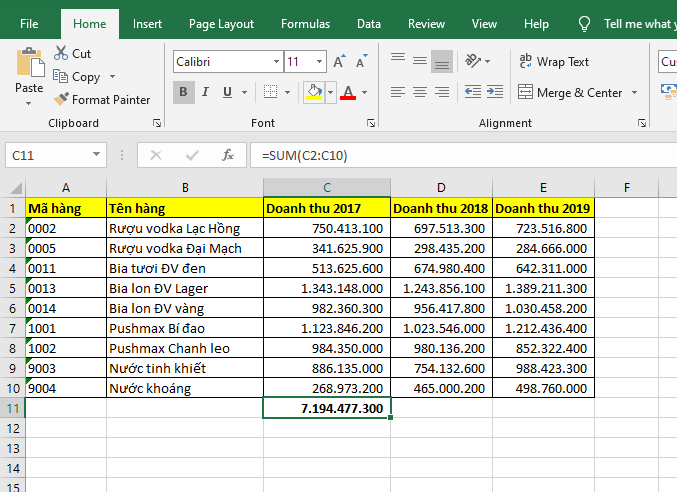Viewport: 677px width, 492px height.
Task: Toggle Italic formatting
Action: (206, 93)
